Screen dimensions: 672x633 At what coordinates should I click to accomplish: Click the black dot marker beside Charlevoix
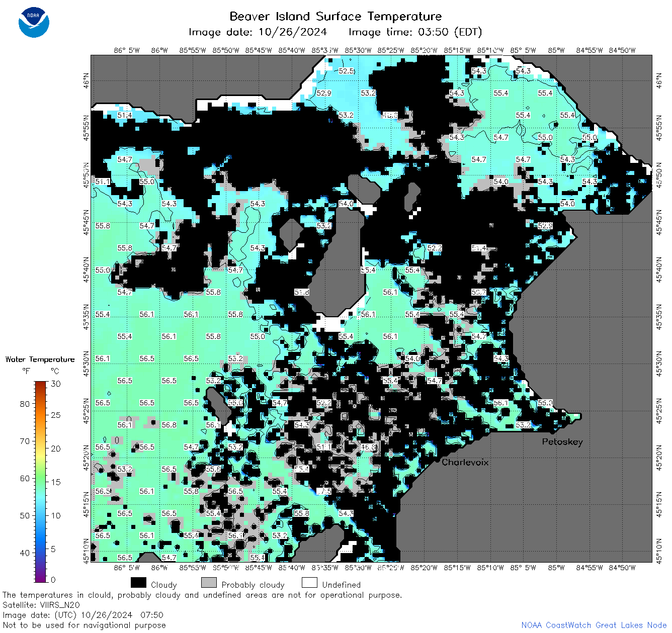pyautogui.click(x=438, y=460)
